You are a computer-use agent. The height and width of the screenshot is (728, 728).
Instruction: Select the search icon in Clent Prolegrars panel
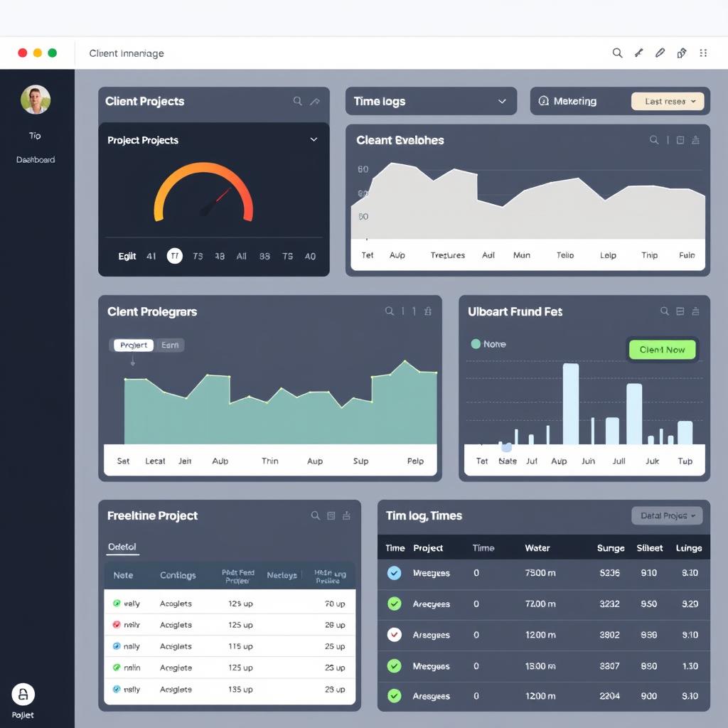coord(387,311)
